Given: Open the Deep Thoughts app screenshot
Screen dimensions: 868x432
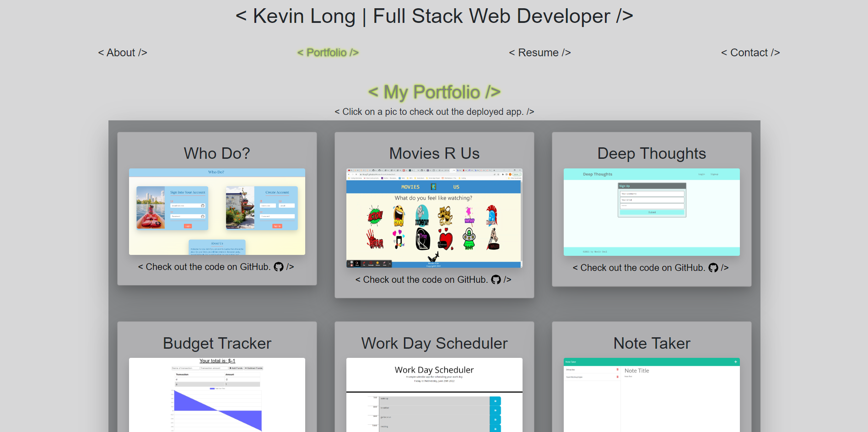Looking at the screenshot, I should (x=651, y=212).
